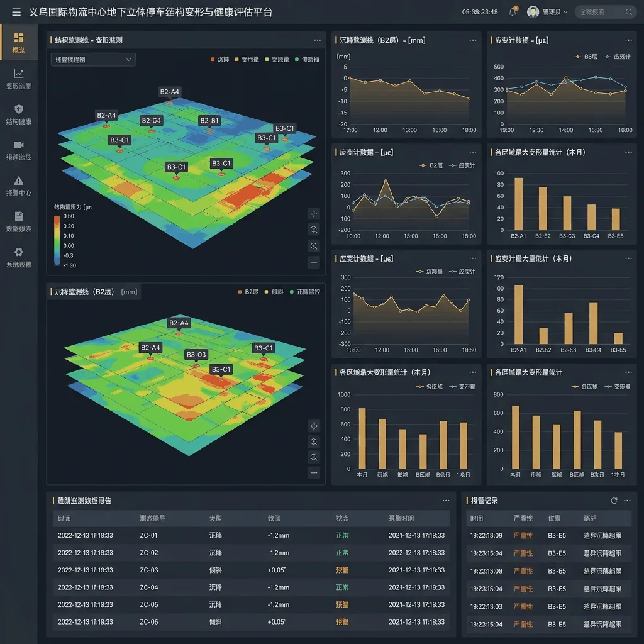Screen dimensions: 644x644
Task: Toggle 传感器 legend in deformation panel
Action: (307, 60)
